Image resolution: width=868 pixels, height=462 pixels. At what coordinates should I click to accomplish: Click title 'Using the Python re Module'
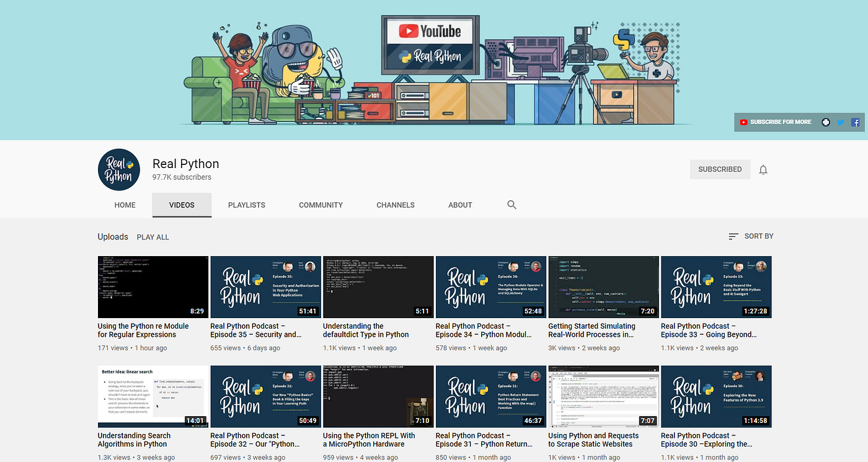[x=143, y=330]
